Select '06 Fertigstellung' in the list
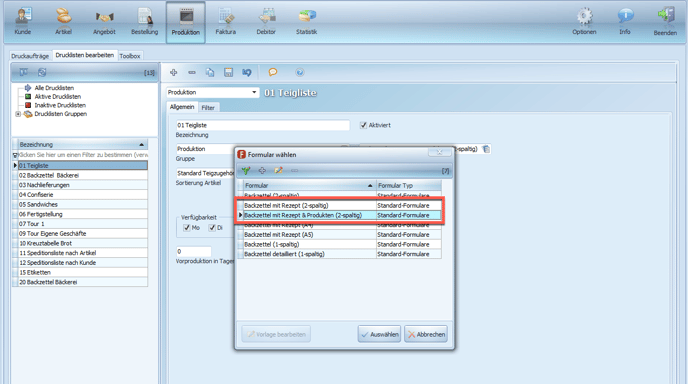Screen dimensions: 688x384 pos(82,214)
